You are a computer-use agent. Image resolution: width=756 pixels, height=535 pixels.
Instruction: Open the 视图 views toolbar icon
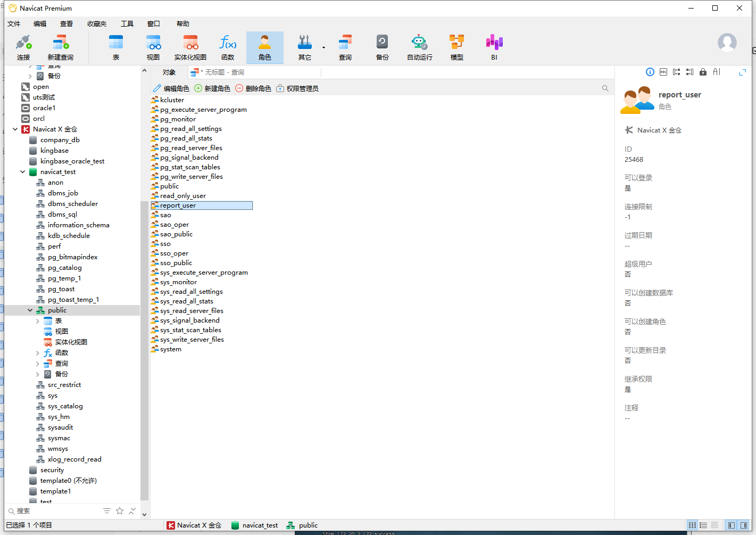pos(153,48)
